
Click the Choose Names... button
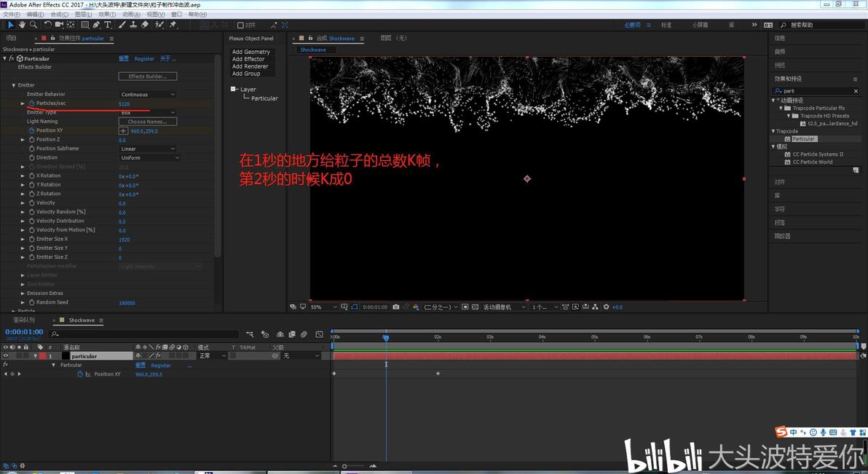148,122
